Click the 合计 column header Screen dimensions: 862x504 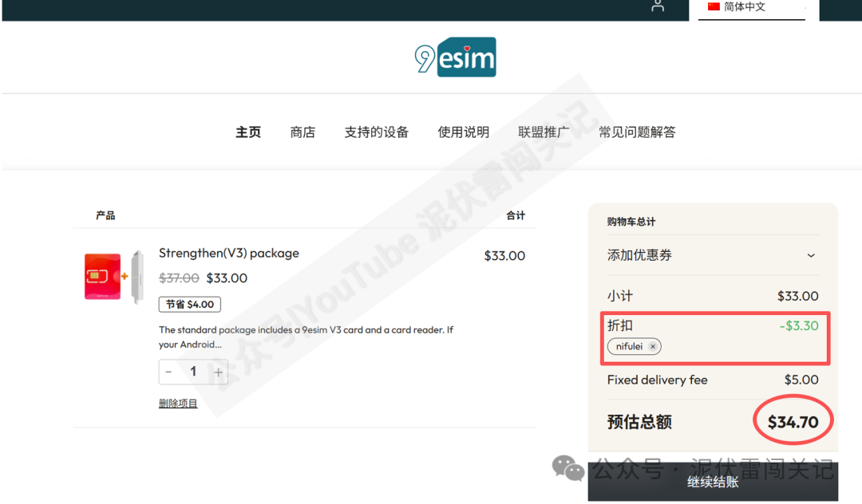coord(516,215)
